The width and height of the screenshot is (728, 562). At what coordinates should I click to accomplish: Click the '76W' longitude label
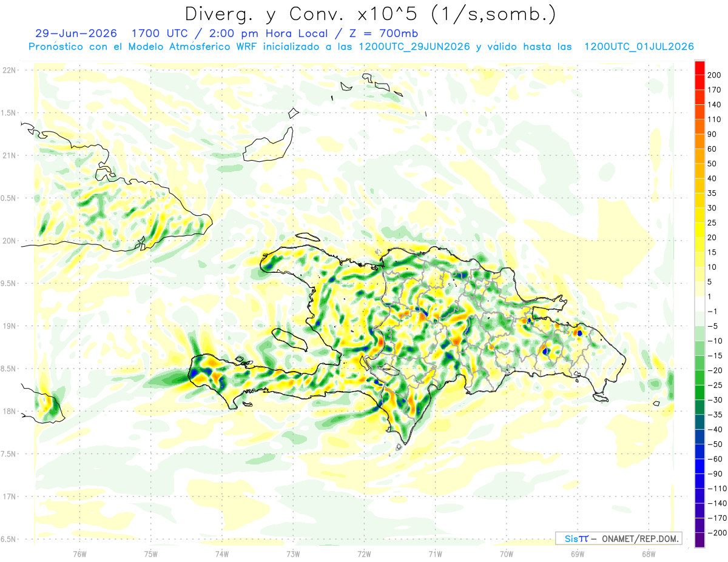79,554
